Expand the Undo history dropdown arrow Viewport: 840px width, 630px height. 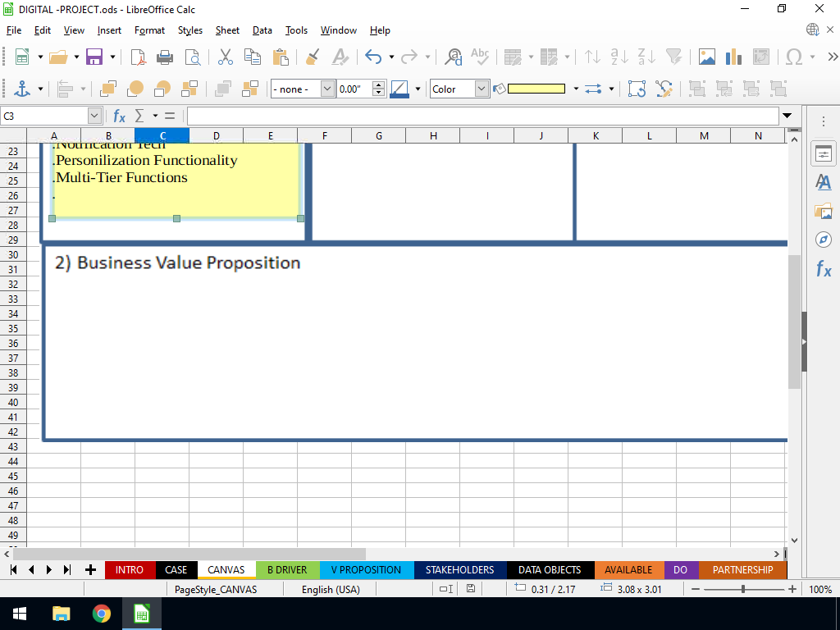[x=391, y=57]
